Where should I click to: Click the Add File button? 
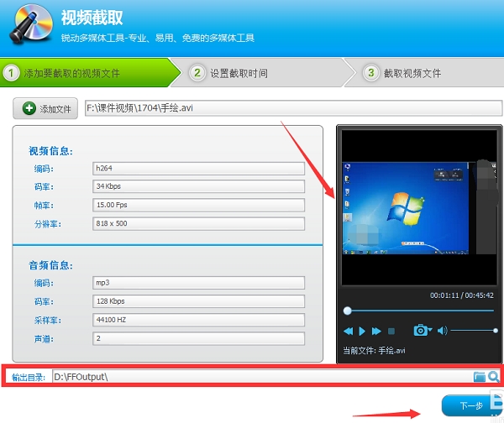pyautogui.click(x=45, y=108)
